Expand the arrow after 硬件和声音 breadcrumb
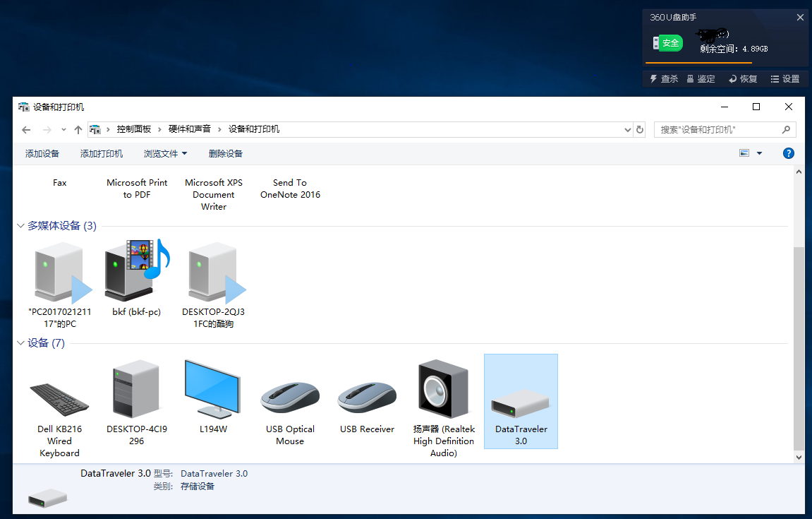The image size is (812, 519). (219, 130)
